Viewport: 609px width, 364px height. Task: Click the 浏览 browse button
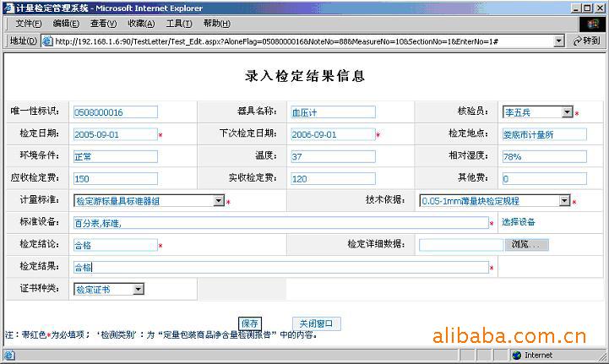[527, 245]
